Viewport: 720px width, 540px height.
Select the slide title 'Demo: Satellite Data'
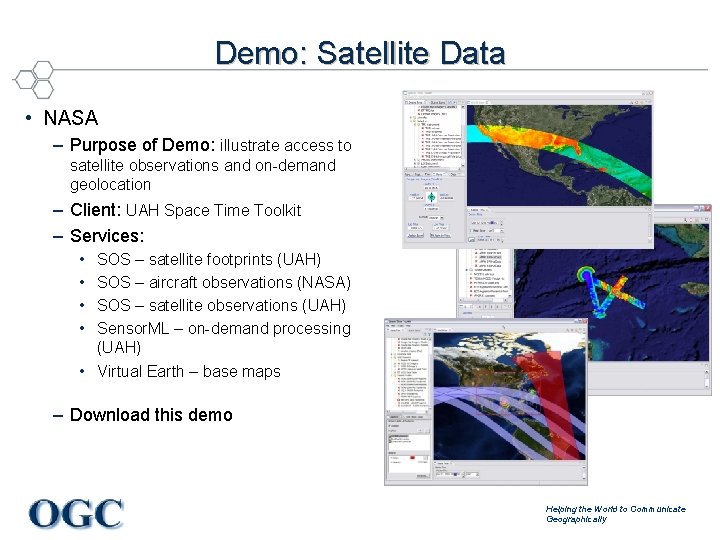click(360, 53)
